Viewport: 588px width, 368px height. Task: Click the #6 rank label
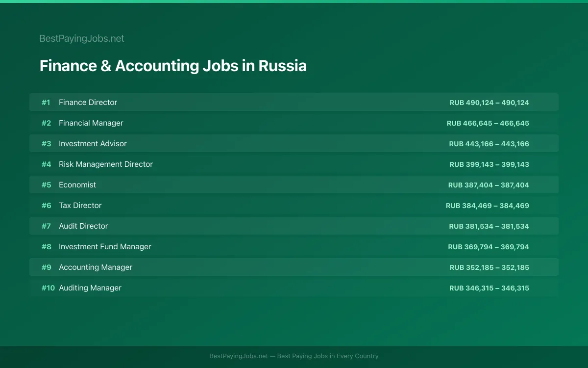click(x=46, y=206)
